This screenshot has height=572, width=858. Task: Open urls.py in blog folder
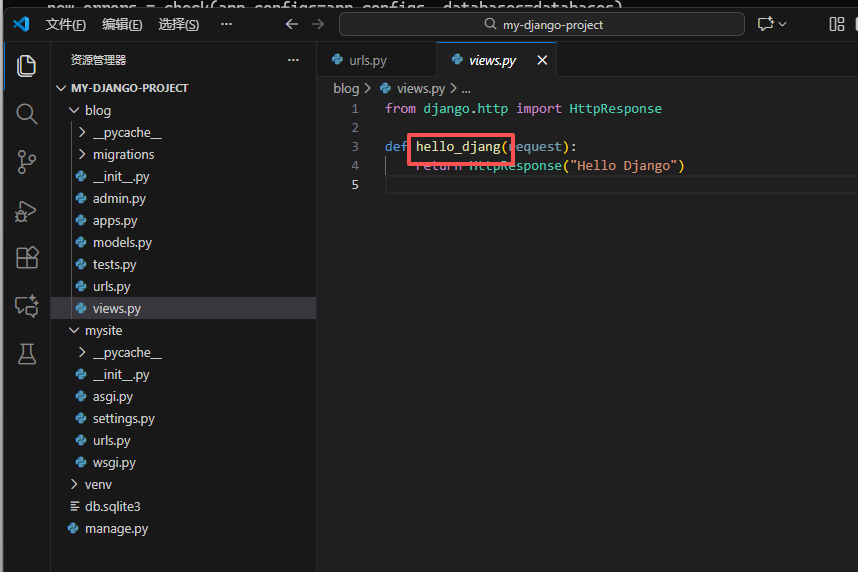pos(183,286)
